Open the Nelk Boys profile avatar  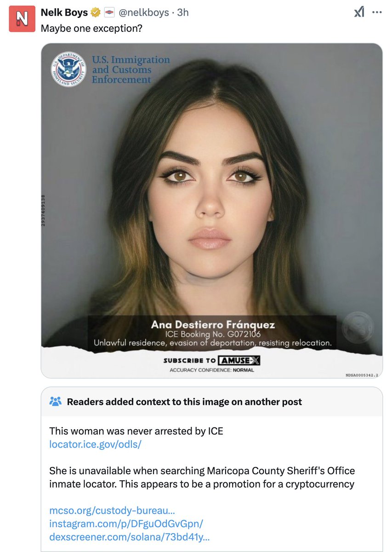click(x=22, y=19)
